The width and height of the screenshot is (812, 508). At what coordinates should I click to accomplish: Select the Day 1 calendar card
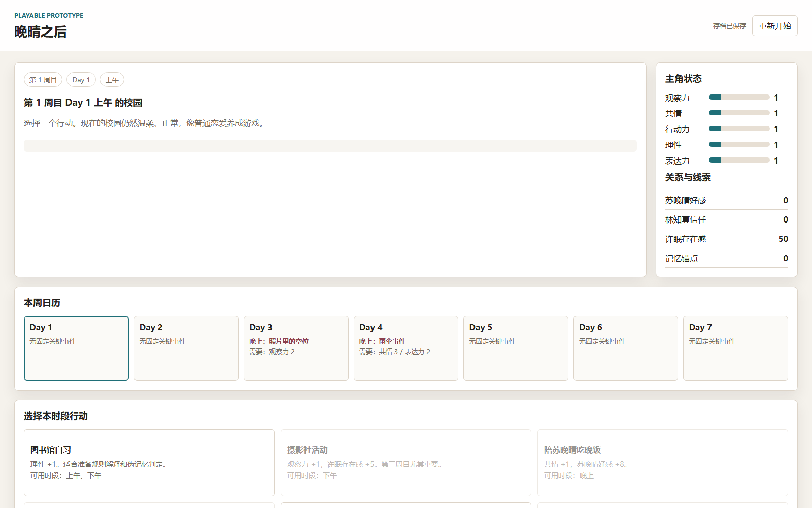pos(76,348)
